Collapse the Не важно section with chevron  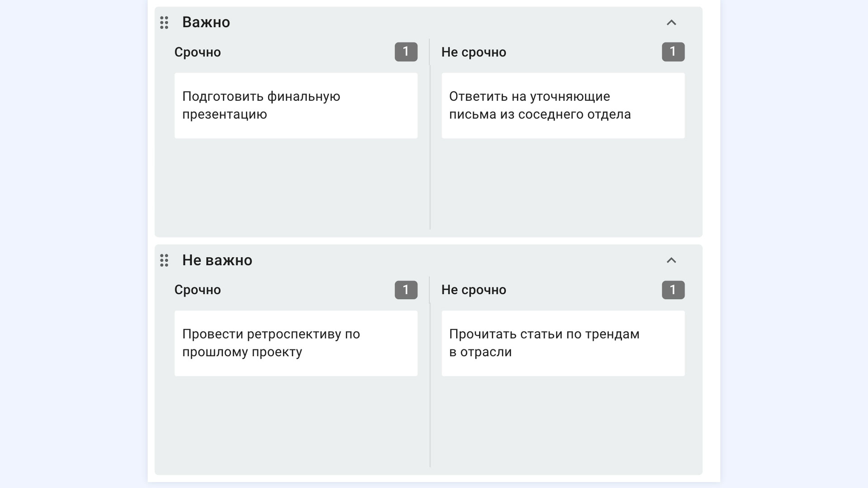tap(671, 260)
